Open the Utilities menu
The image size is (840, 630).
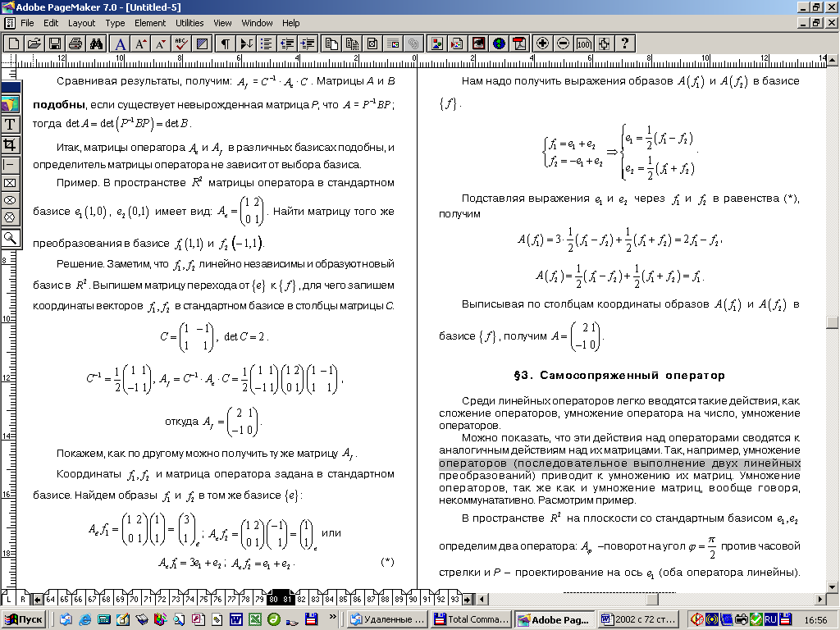click(189, 23)
